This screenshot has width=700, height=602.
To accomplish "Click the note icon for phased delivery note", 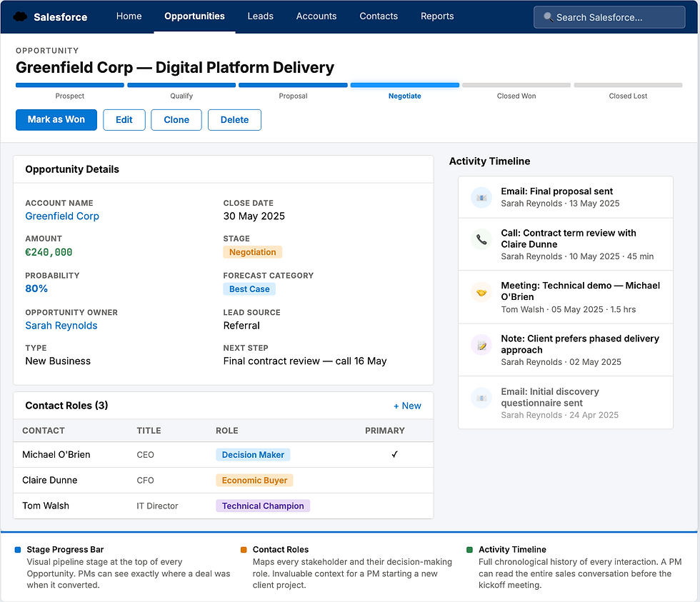I will coord(481,345).
